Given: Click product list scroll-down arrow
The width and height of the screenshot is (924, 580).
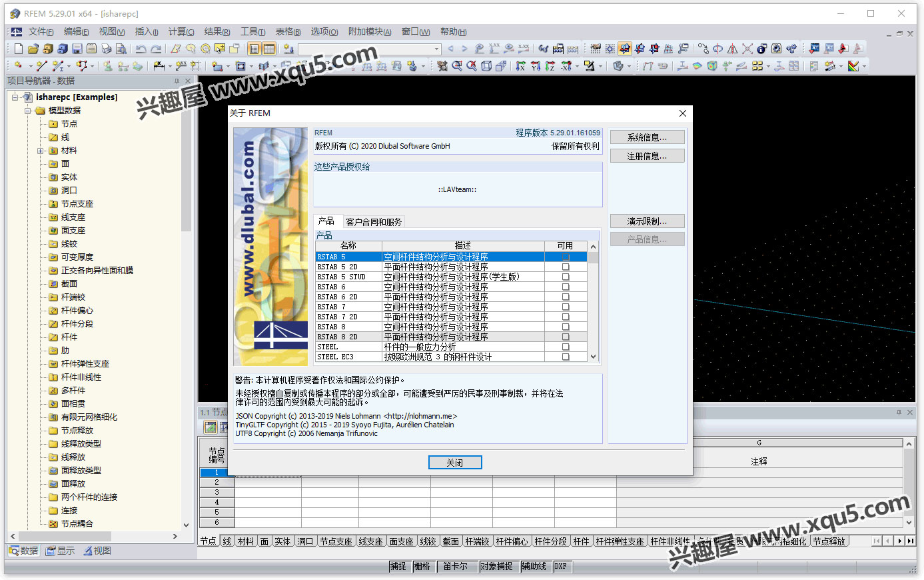Looking at the screenshot, I should coord(593,357).
